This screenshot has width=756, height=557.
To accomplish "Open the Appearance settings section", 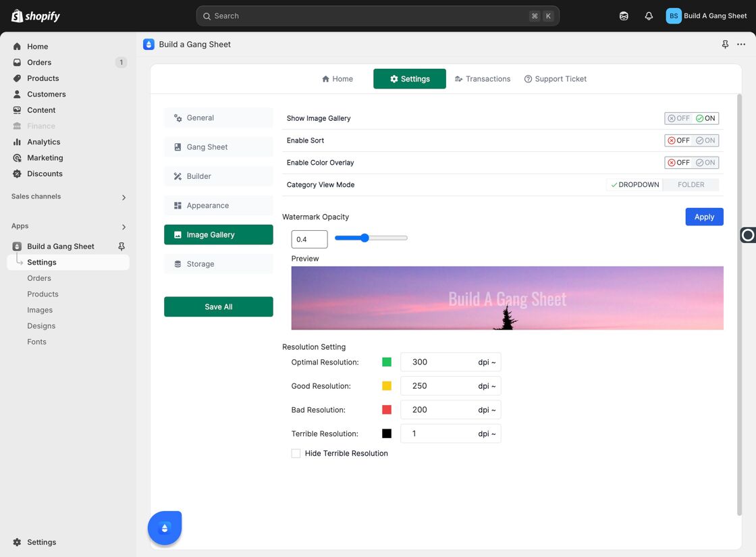I will click(219, 205).
